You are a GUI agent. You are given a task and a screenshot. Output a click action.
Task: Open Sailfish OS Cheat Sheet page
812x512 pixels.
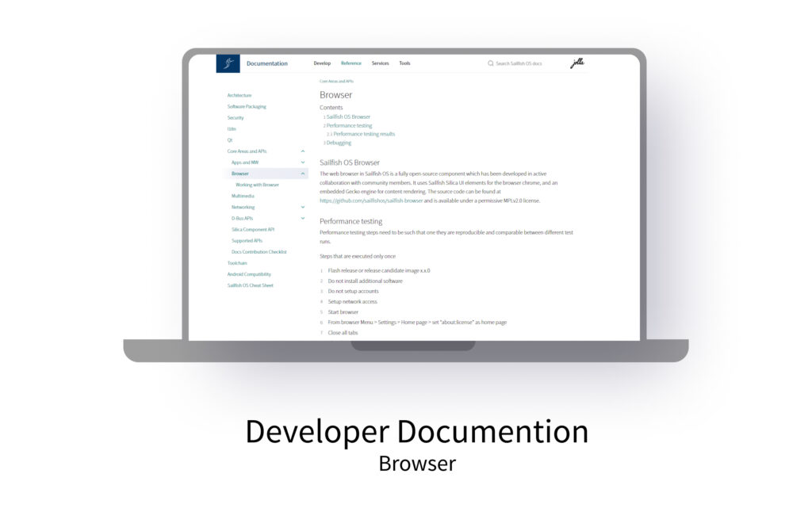(250, 286)
